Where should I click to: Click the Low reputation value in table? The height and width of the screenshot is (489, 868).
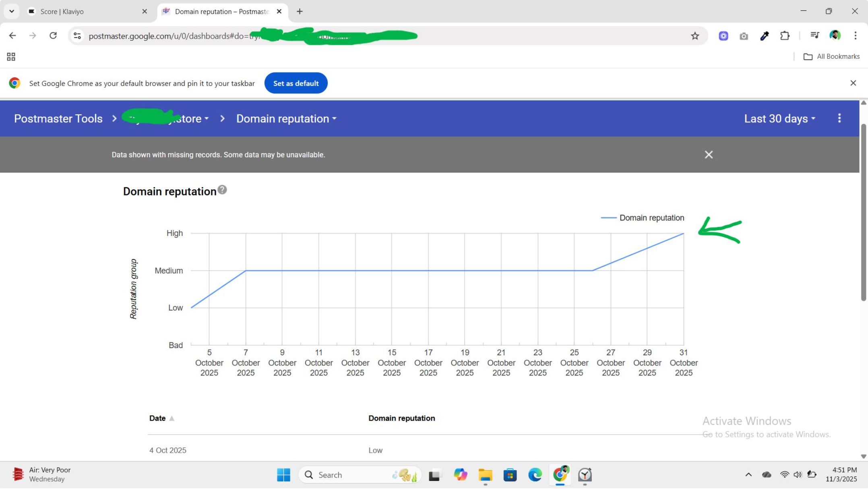coord(375,450)
